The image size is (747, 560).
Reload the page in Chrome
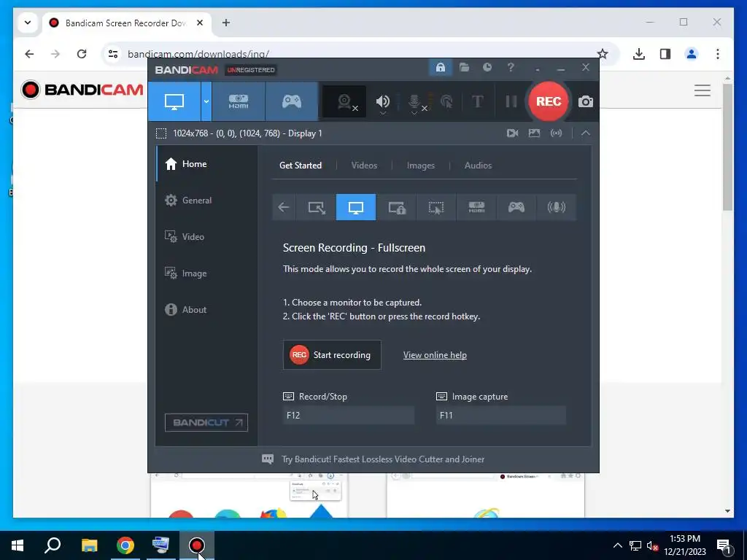tap(82, 54)
